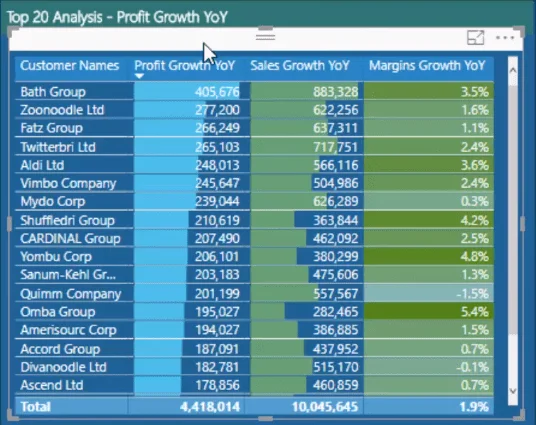Click the Shuffledri Group profit data bar

161,220
